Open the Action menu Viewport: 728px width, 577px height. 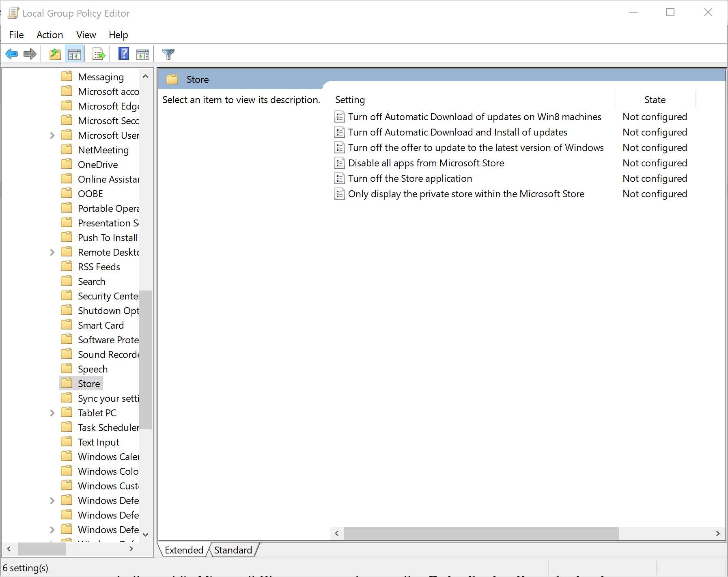[x=50, y=35]
